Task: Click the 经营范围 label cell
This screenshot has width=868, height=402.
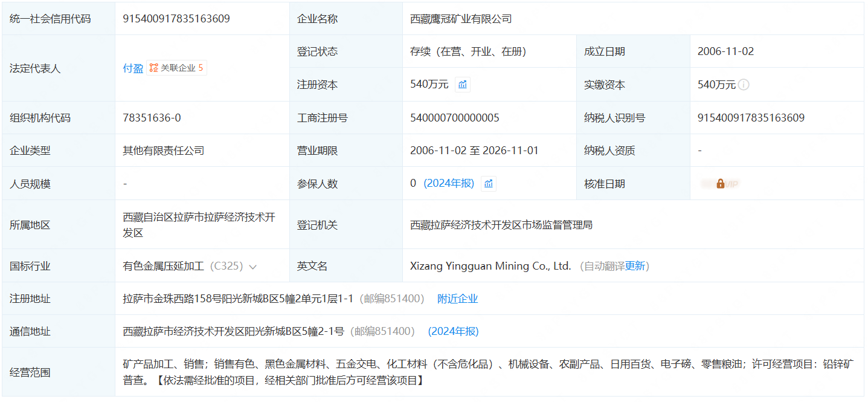Action: [x=59, y=372]
